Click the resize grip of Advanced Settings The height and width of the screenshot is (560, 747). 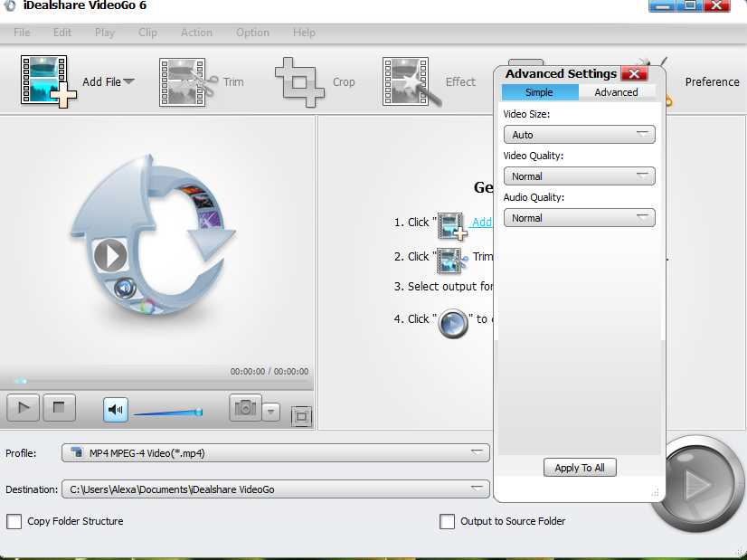coord(656,493)
